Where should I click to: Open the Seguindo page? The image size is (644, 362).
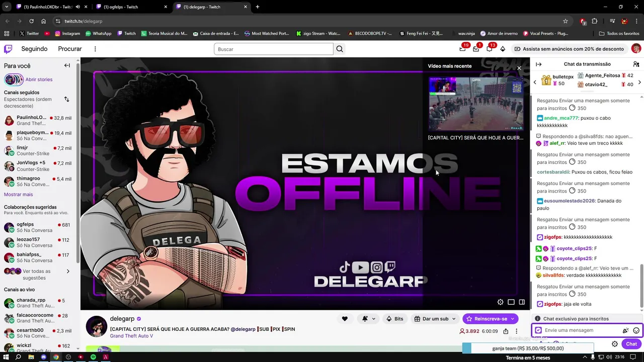coord(34,49)
